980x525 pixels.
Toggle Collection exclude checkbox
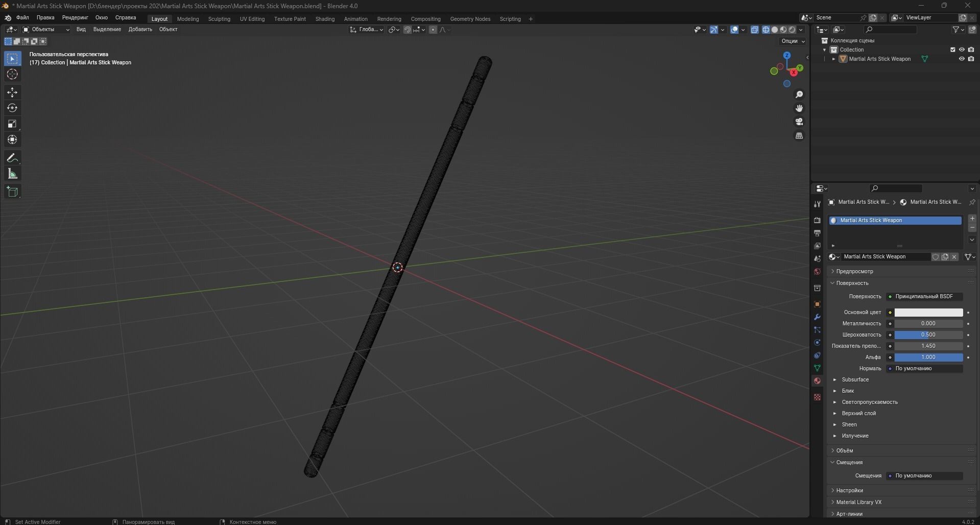tap(952, 50)
